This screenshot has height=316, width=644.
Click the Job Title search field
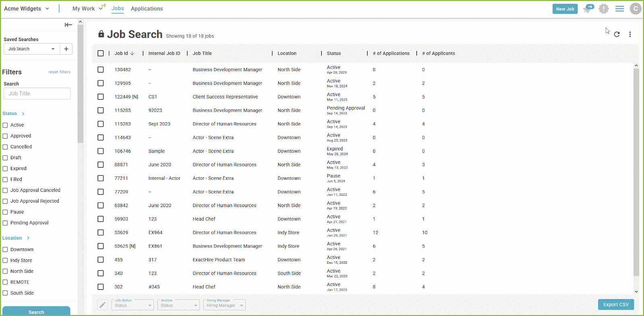pos(37,94)
